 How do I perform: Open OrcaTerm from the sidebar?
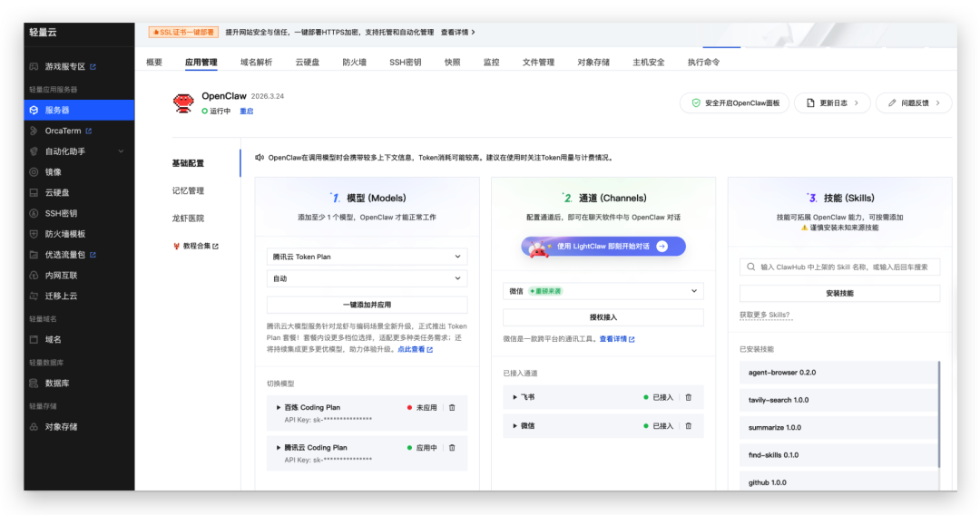tap(63, 131)
